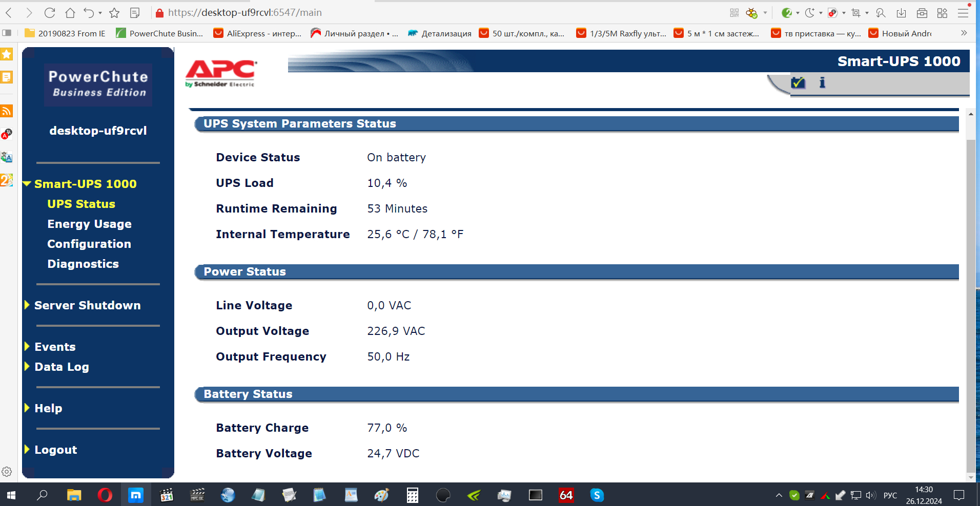
Task: Click the night mode moon icon
Action: coord(809,13)
